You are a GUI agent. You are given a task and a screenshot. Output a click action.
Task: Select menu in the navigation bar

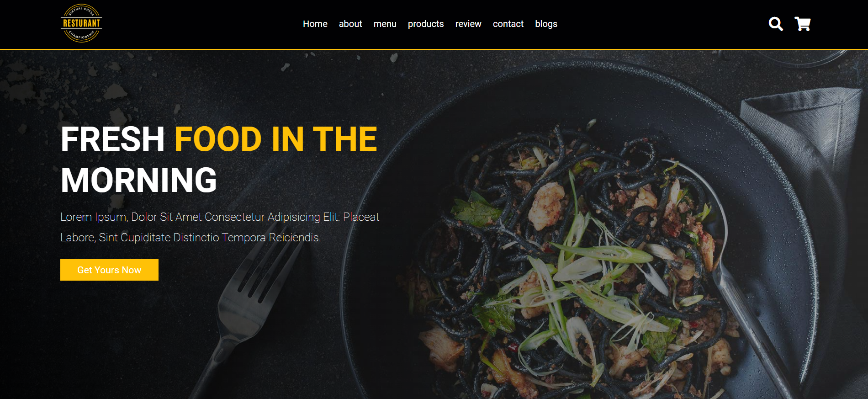[385, 24]
